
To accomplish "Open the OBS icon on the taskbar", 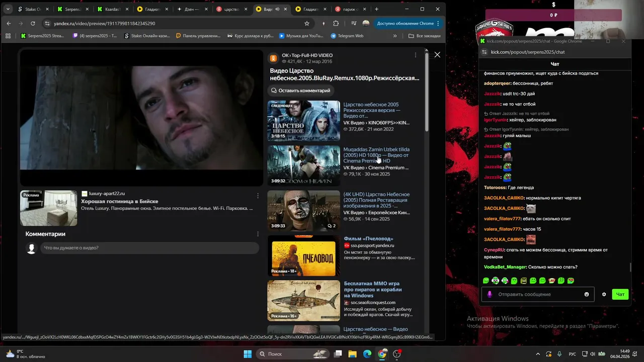I will click(396, 354).
